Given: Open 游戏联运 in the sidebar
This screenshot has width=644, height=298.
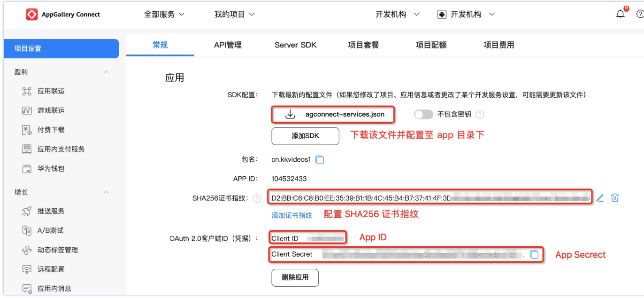Looking at the screenshot, I should (x=51, y=110).
